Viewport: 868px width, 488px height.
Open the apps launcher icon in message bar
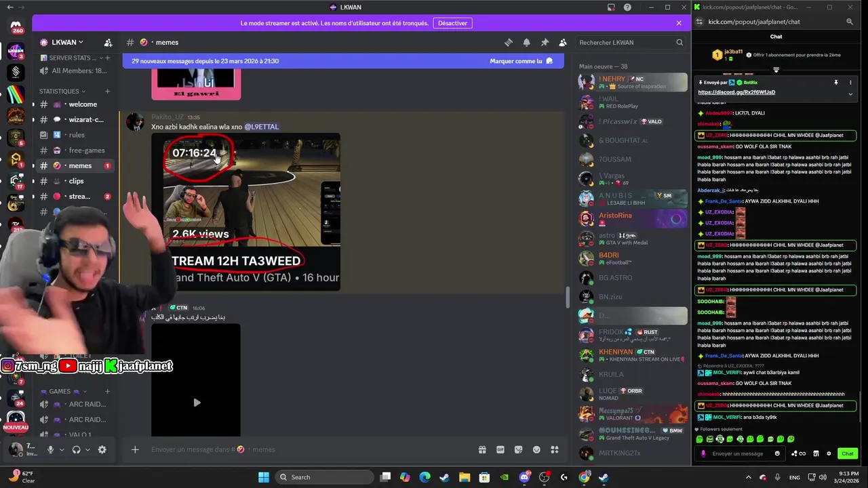[x=555, y=449]
